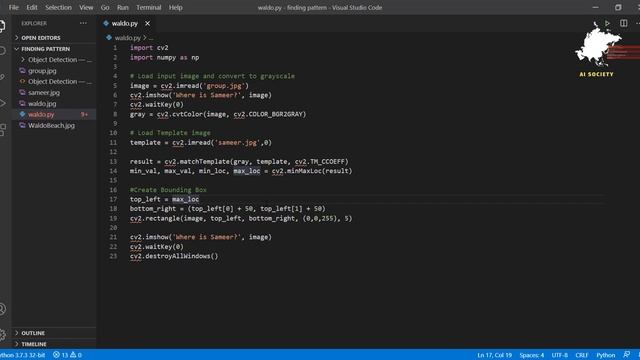
Task: Click the group.jpg file icon
Action: [22, 71]
